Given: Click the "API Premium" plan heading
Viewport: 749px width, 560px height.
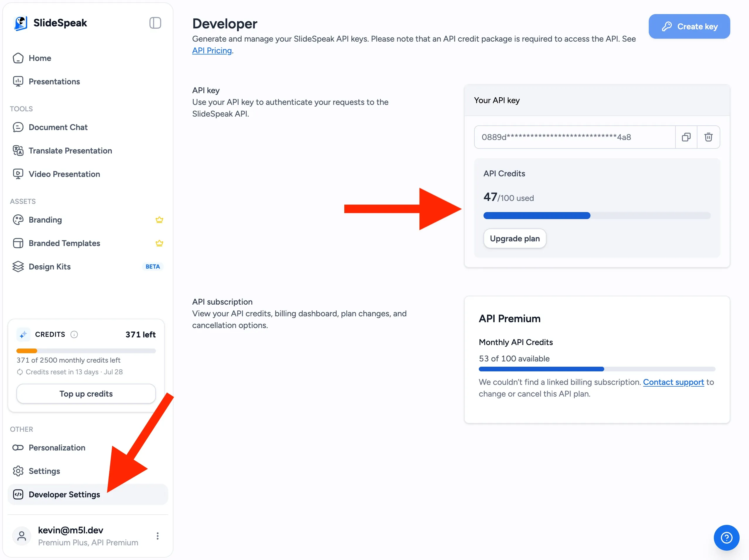Looking at the screenshot, I should click(x=509, y=319).
